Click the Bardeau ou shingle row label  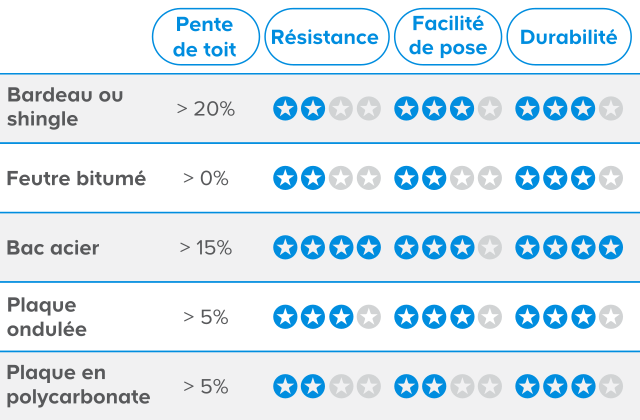point(65,107)
